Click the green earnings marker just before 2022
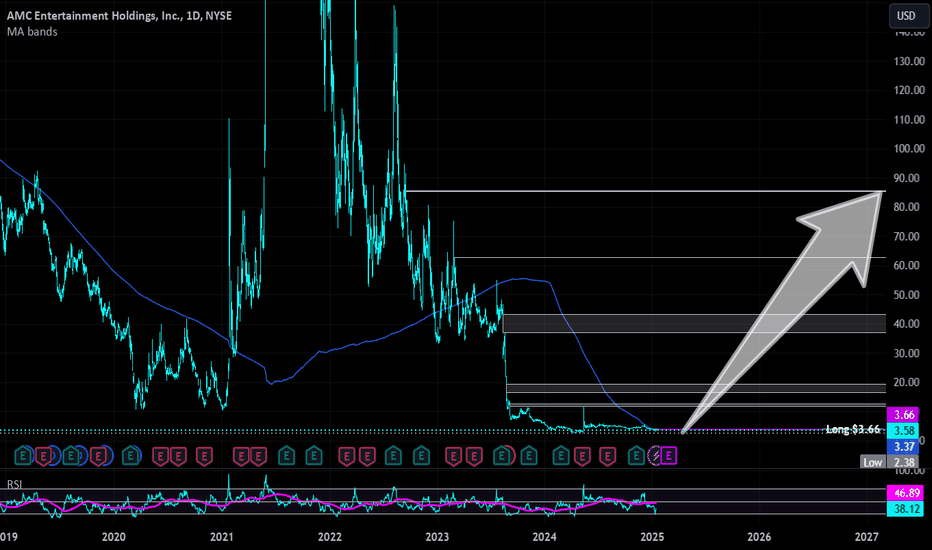 tap(314, 456)
